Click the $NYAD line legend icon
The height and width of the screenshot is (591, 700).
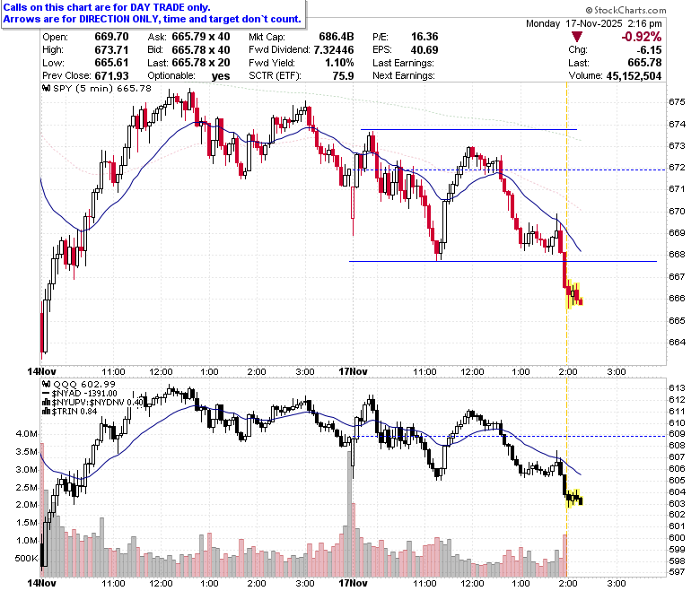point(46,394)
